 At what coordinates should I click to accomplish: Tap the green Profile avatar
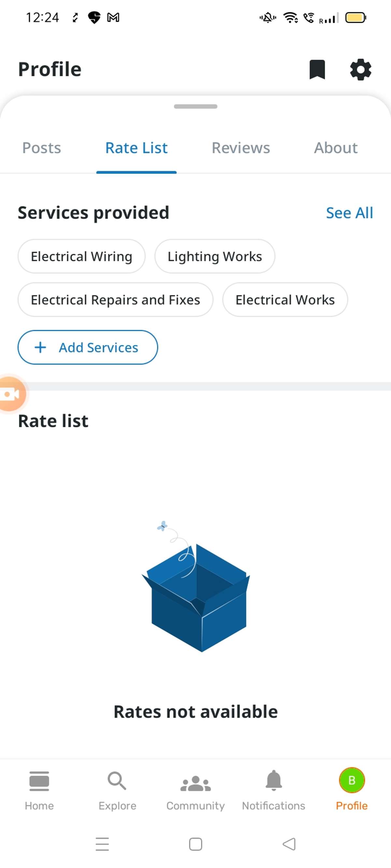[x=352, y=780]
